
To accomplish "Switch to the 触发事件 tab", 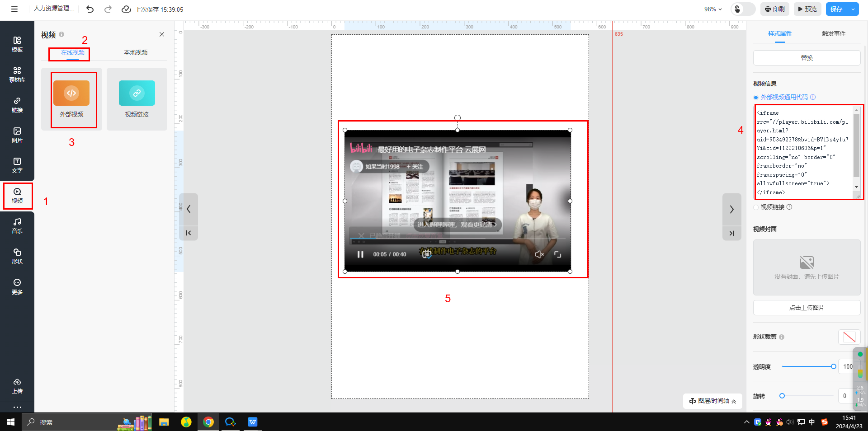I will pyautogui.click(x=833, y=33).
